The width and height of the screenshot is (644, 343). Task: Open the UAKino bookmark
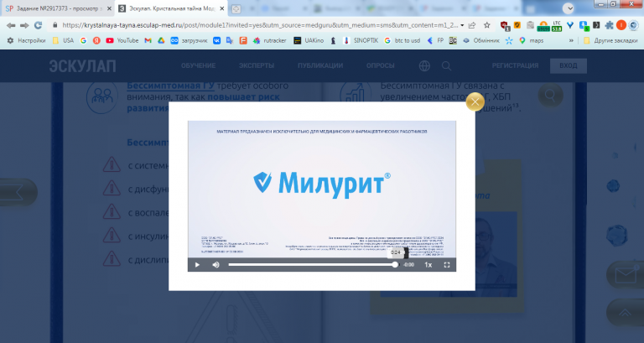(x=309, y=40)
